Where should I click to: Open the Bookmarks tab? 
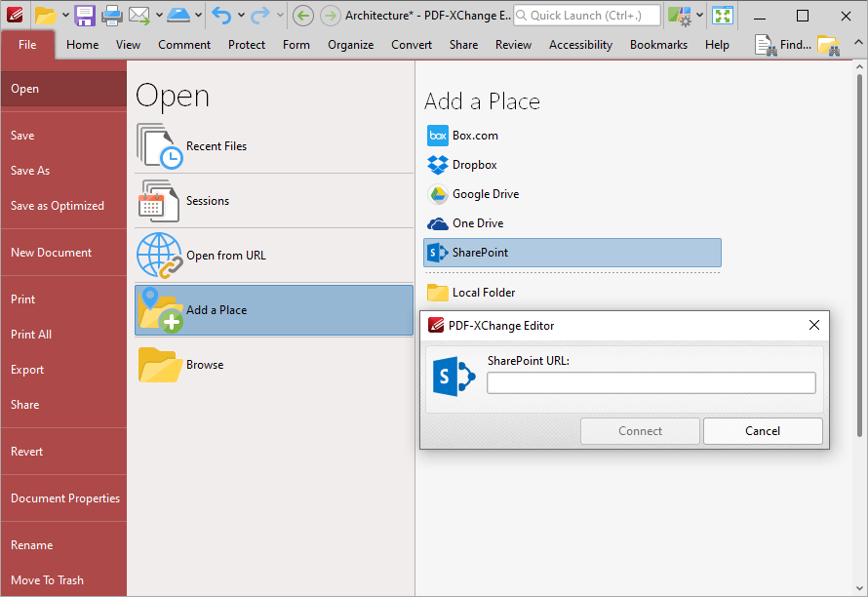pyautogui.click(x=658, y=45)
